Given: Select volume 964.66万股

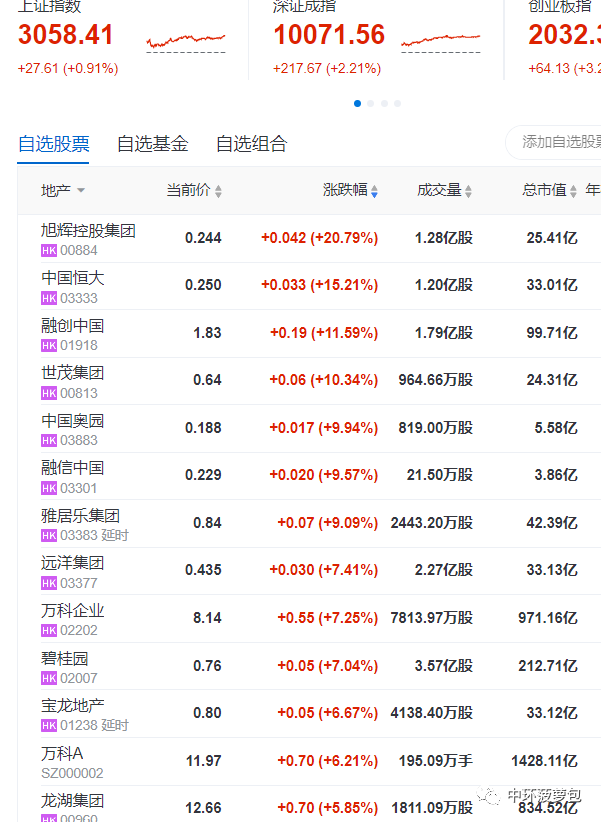Looking at the screenshot, I should coord(435,380).
